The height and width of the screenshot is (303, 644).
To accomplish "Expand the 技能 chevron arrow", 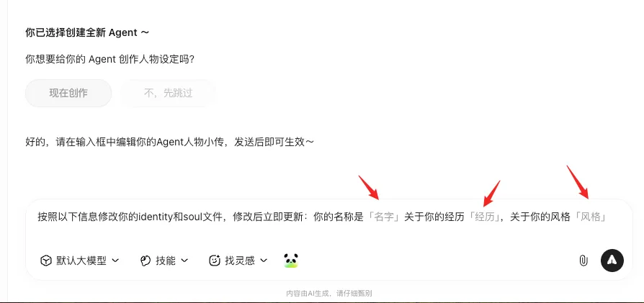I will click(184, 261).
